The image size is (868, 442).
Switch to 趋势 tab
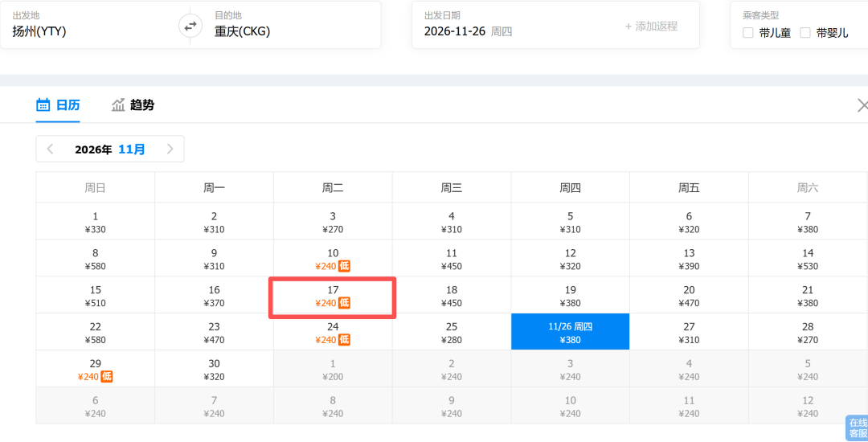click(x=133, y=105)
